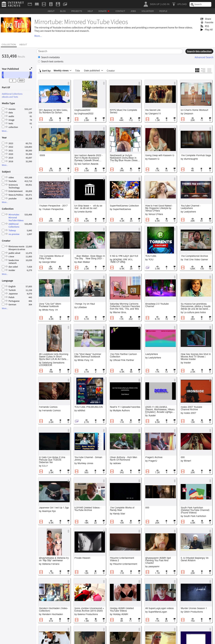Select Search text contents radio button
The image size is (215, 644).
39,61
